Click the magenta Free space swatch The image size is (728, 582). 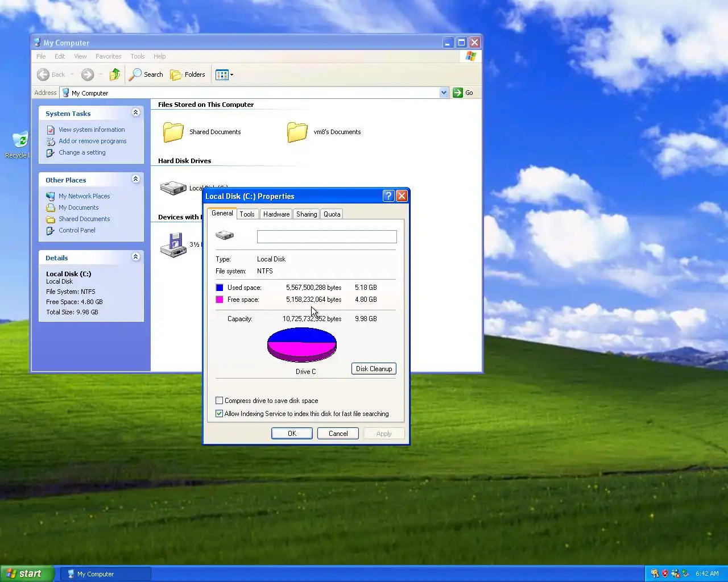point(220,300)
